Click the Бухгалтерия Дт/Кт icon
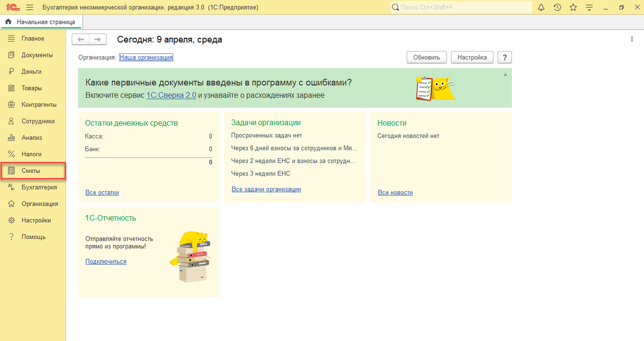The height and width of the screenshot is (341, 644). point(11,187)
